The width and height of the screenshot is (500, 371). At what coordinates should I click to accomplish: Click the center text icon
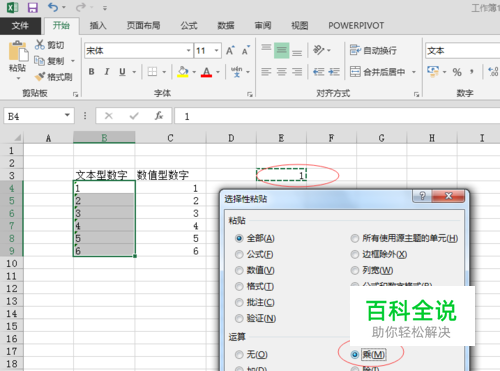[x=282, y=72]
